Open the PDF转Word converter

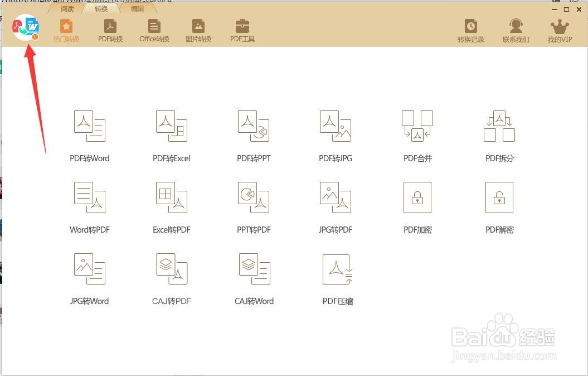pos(90,136)
